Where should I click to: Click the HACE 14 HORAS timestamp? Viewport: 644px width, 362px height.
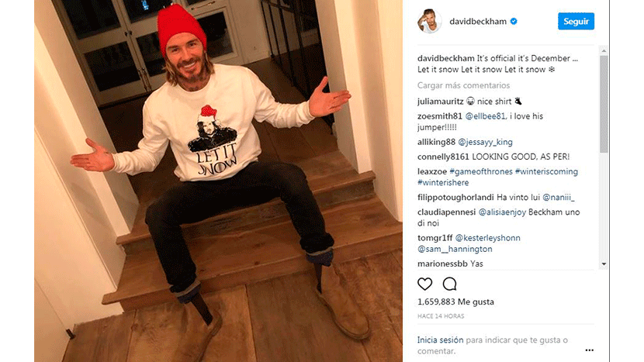pyautogui.click(x=441, y=316)
